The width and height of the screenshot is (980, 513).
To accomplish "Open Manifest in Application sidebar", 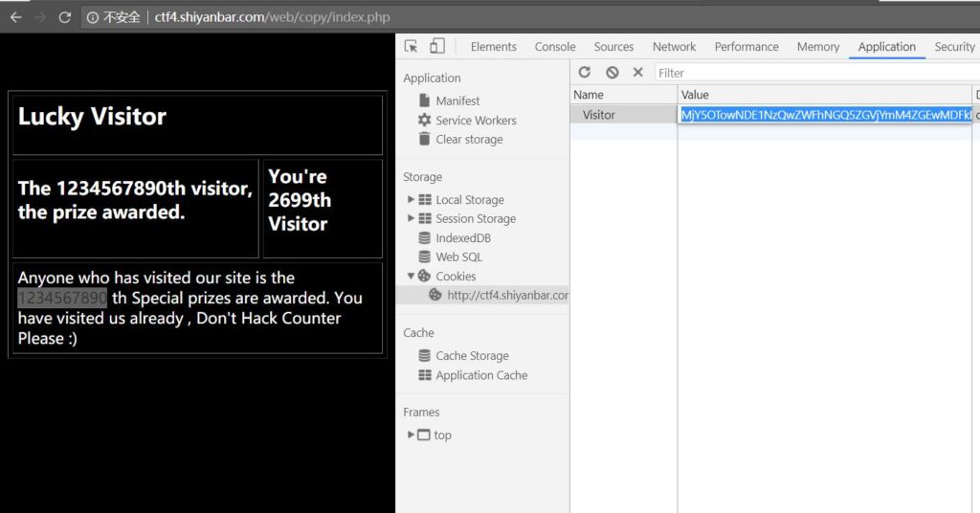I will coord(457,100).
